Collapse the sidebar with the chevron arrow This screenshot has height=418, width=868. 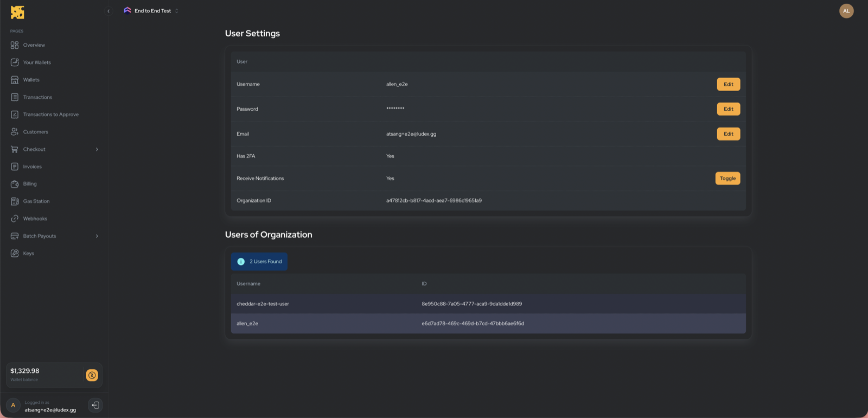(108, 11)
